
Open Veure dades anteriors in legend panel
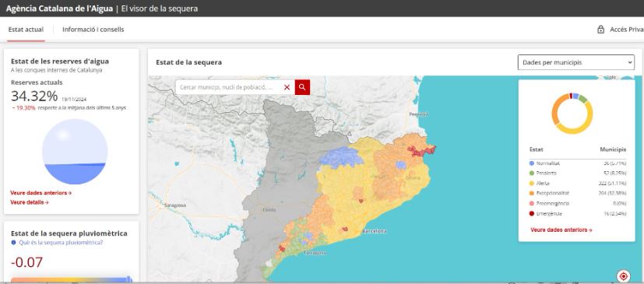(x=561, y=230)
